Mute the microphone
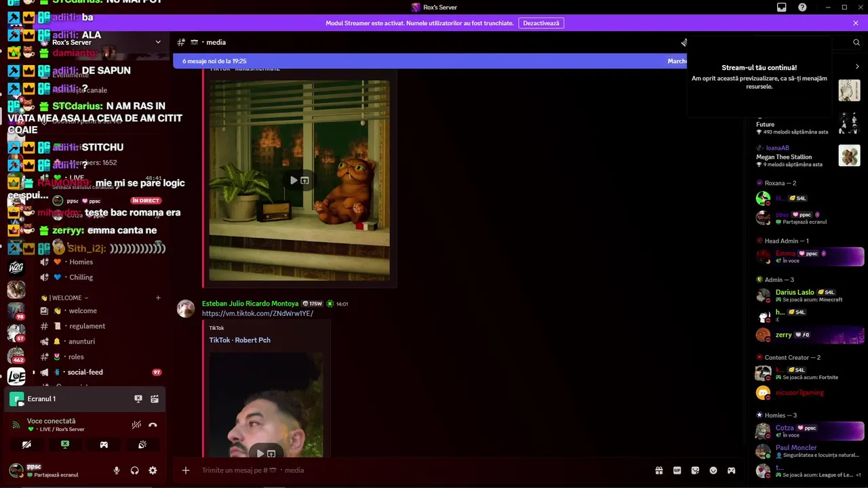This screenshot has width=868, height=488. [117, 470]
